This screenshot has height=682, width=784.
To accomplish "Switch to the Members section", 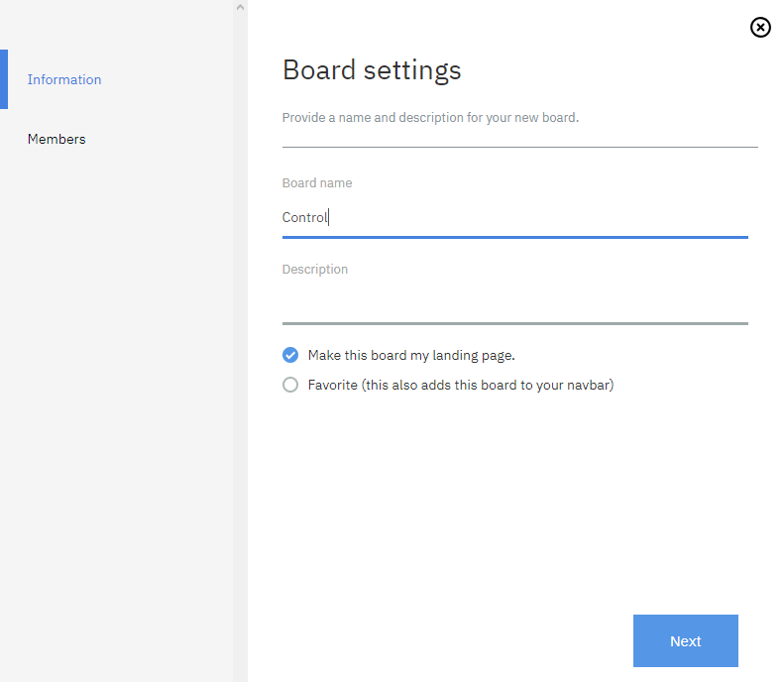I will pos(56,139).
